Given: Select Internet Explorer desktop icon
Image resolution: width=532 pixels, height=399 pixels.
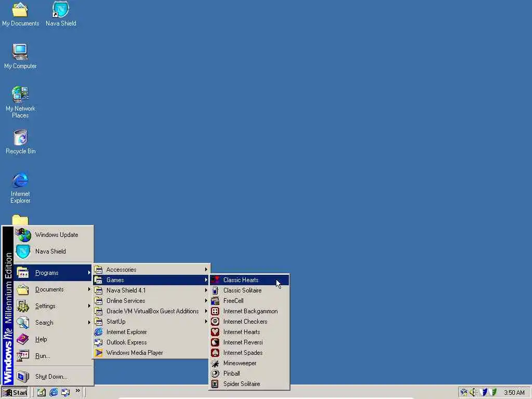Looking at the screenshot, I should click(20, 188).
